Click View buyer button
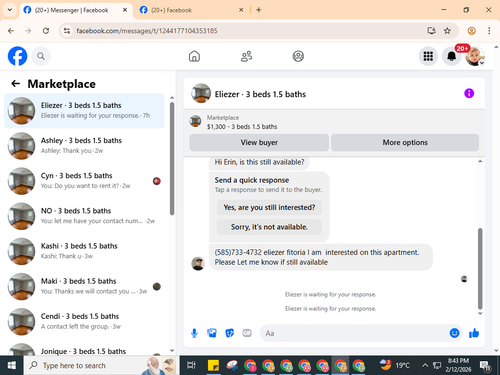The width and height of the screenshot is (500, 375). [x=259, y=142]
